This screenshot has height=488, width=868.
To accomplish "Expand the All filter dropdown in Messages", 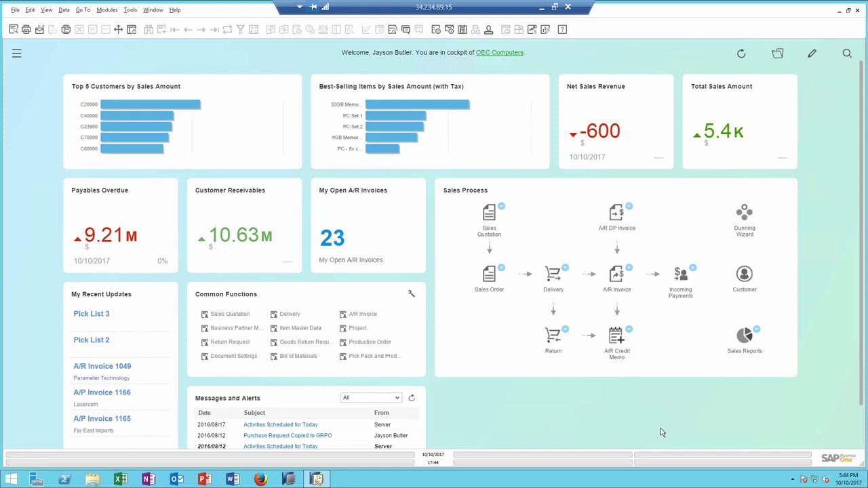I will [371, 398].
